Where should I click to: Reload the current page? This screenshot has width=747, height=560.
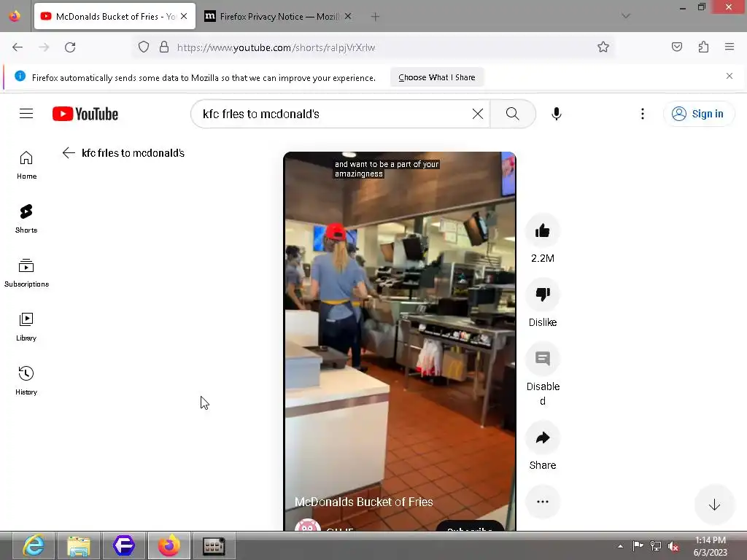(70, 47)
